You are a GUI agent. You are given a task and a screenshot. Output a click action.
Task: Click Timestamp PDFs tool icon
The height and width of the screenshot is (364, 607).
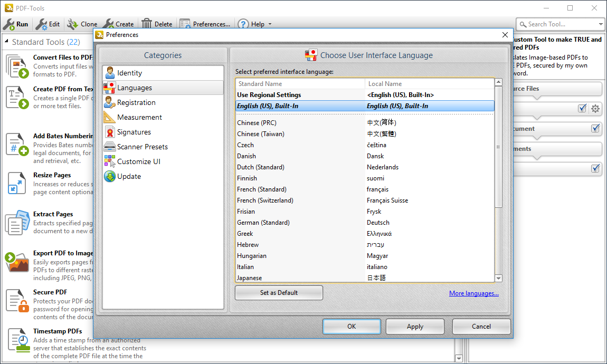pyautogui.click(x=19, y=340)
